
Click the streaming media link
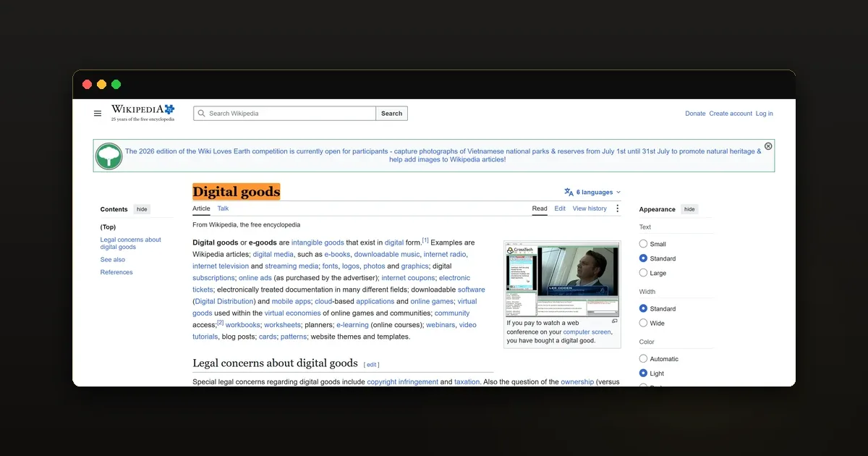(292, 266)
